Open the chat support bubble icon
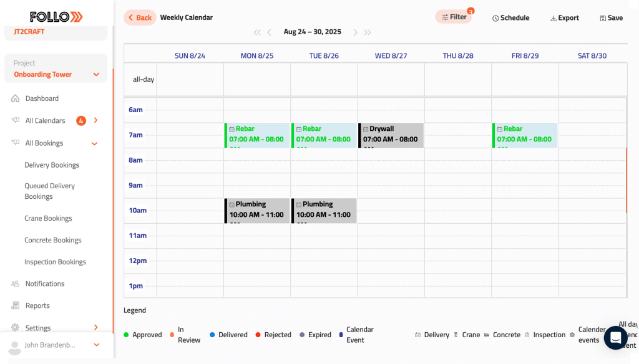 point(615,337)
